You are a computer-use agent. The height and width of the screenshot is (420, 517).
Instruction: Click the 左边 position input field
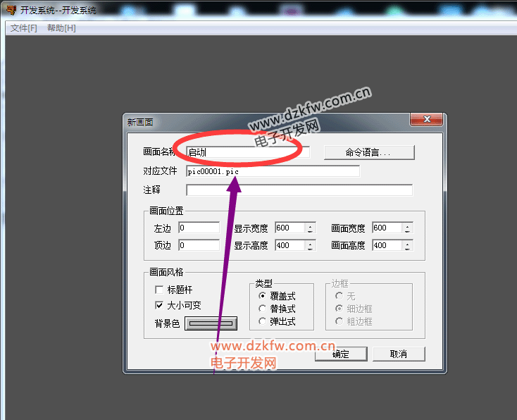pyautogui.click(x=199, y=228)
